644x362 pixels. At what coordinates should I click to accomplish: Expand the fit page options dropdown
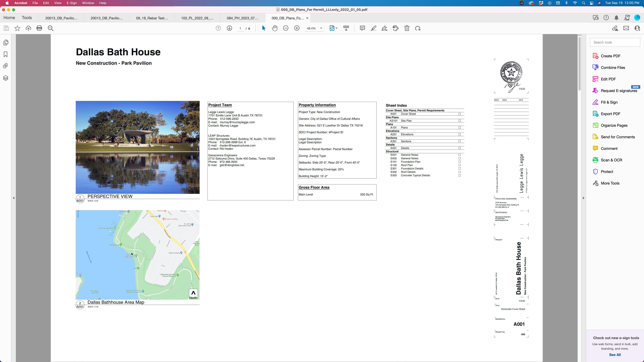336,28
